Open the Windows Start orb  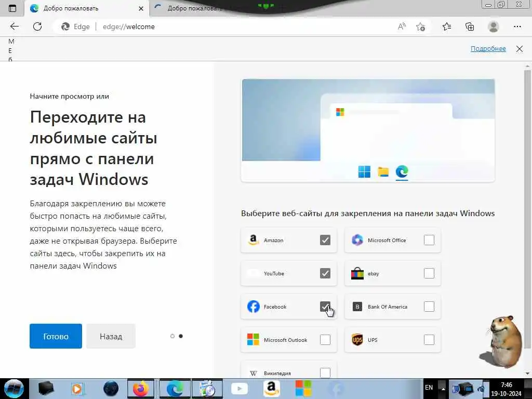coord(14,389)
